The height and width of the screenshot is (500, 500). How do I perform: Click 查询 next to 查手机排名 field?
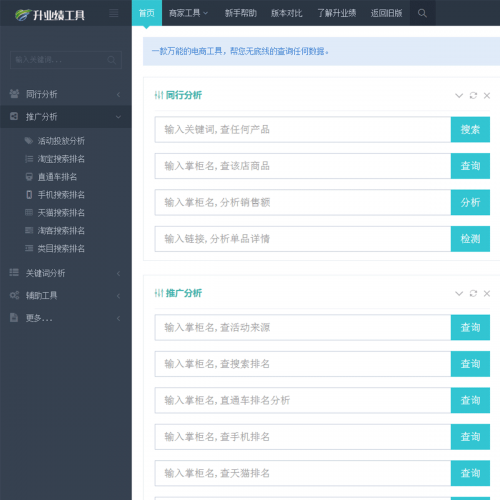tap(470, 437)
